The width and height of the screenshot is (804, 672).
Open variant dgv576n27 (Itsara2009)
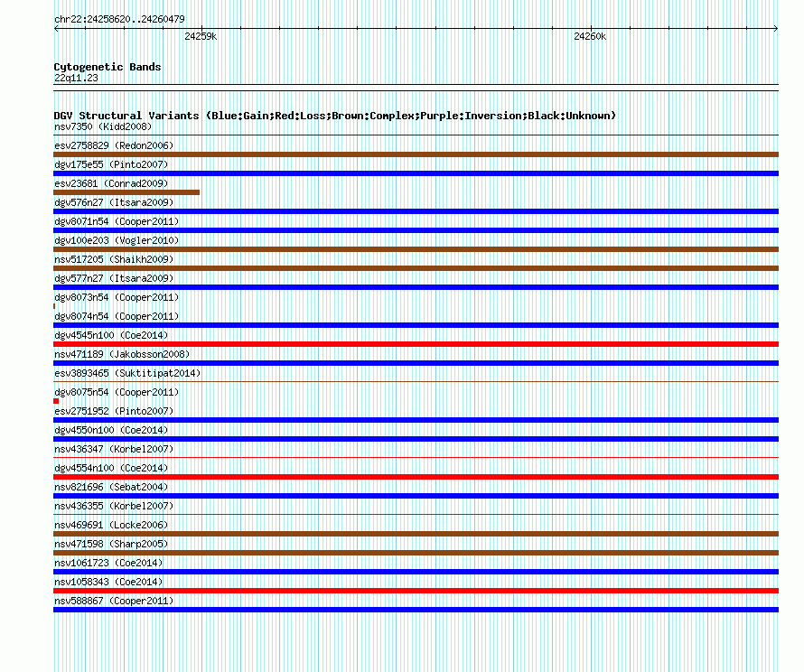[x=114, y=202]
